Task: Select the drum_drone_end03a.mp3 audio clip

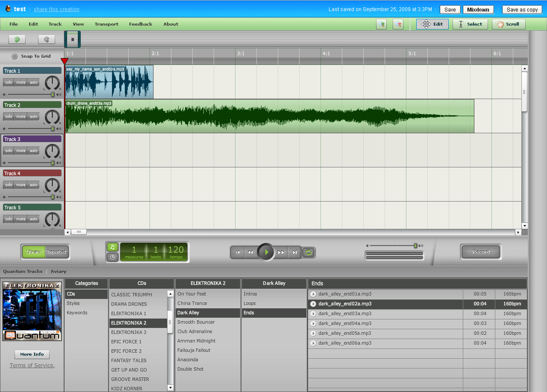Action: click(270, 116)
